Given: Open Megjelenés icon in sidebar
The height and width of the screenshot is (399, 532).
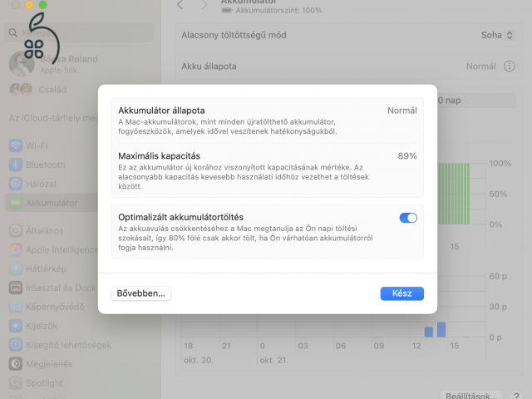Looking at the screenshot, I should pyautogui.click(x=16, y=364).
